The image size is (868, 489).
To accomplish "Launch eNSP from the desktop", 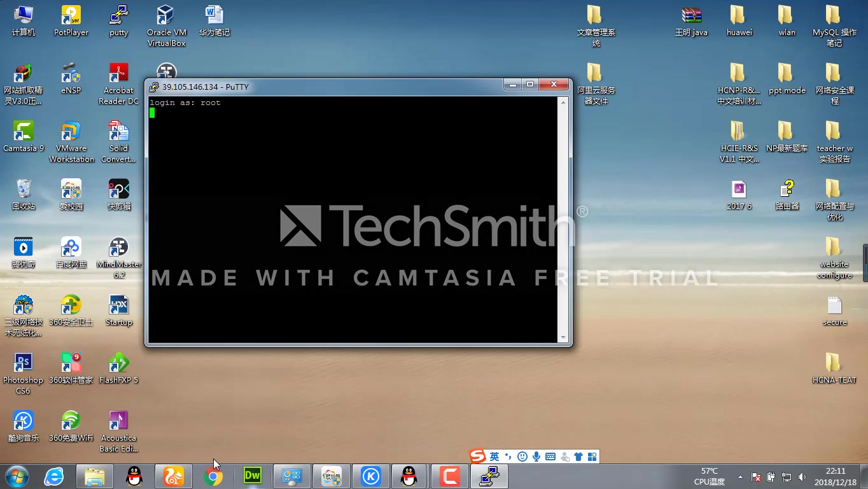I will coord(71,78).
